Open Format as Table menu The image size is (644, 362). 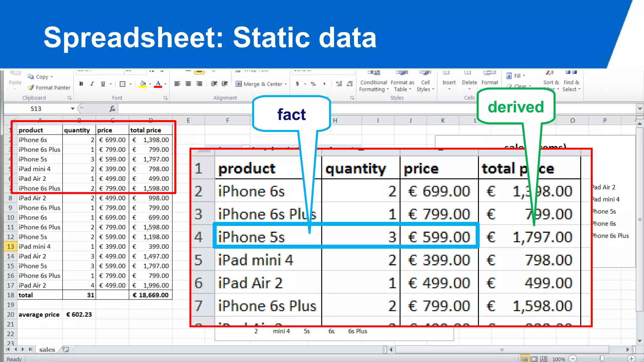(402, 82)
